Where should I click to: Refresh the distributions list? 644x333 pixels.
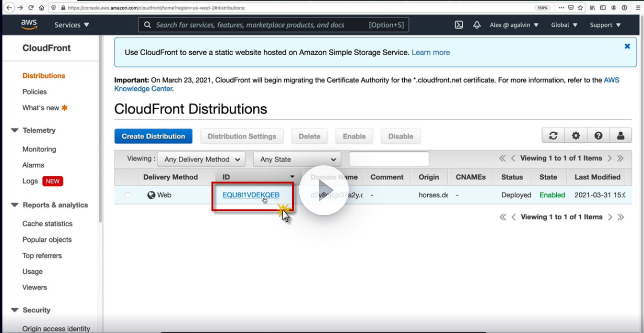point(553,136)
